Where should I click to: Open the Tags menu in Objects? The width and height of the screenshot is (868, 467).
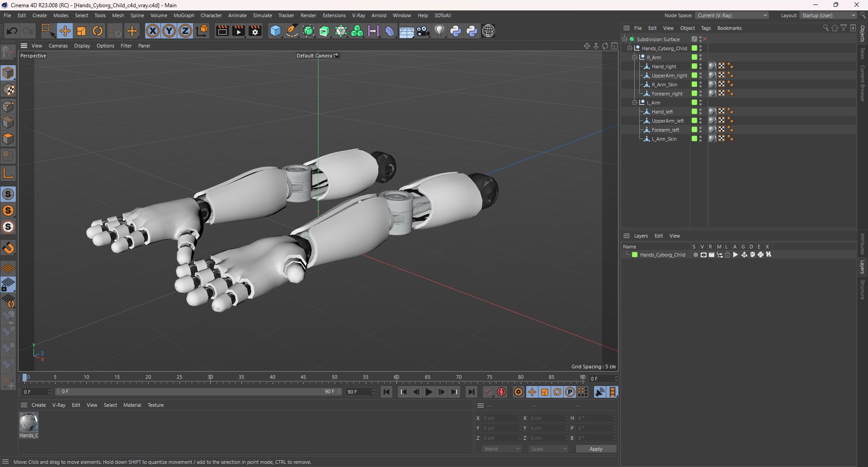pos(706,28)
